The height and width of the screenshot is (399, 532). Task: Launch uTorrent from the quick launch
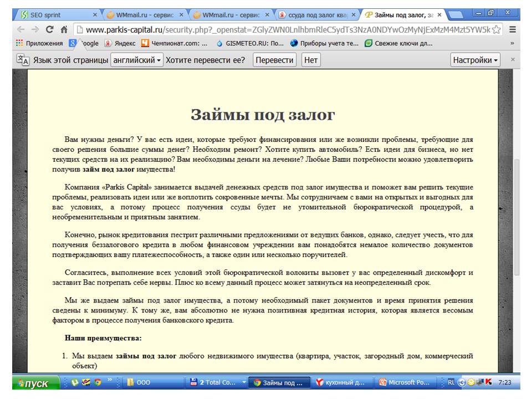[75, 382]
